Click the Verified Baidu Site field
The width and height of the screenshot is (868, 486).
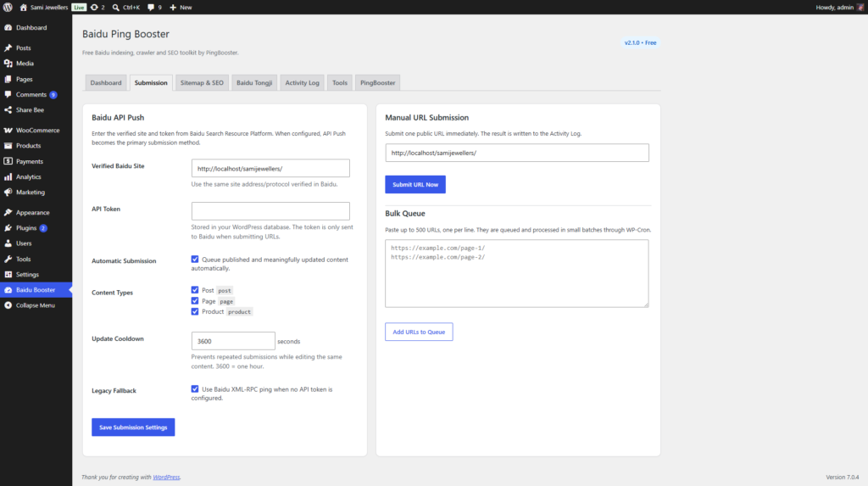[x=270, y=169]
